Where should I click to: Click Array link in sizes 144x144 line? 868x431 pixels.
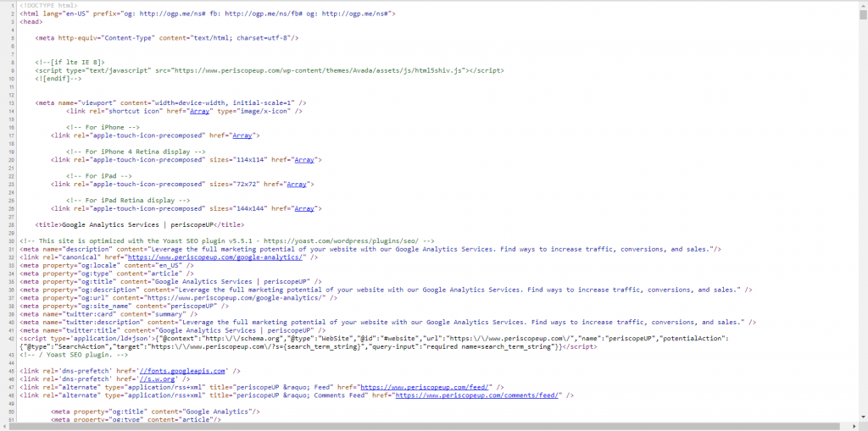tap(304, 208)
